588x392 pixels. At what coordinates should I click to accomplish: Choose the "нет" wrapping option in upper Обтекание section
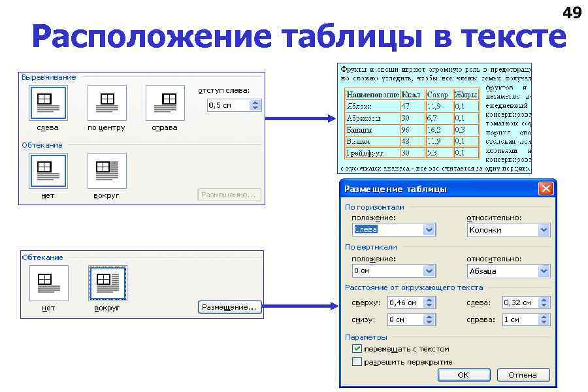click(x=49, y=170)
